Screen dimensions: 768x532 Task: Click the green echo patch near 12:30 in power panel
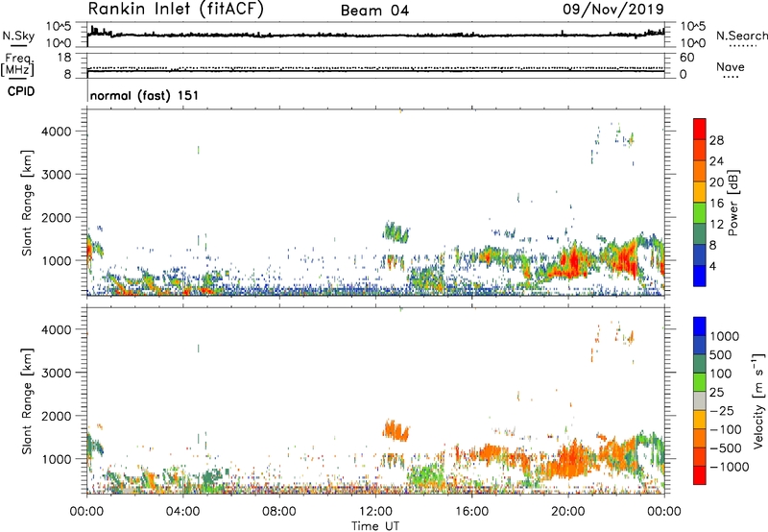point(396,231)
